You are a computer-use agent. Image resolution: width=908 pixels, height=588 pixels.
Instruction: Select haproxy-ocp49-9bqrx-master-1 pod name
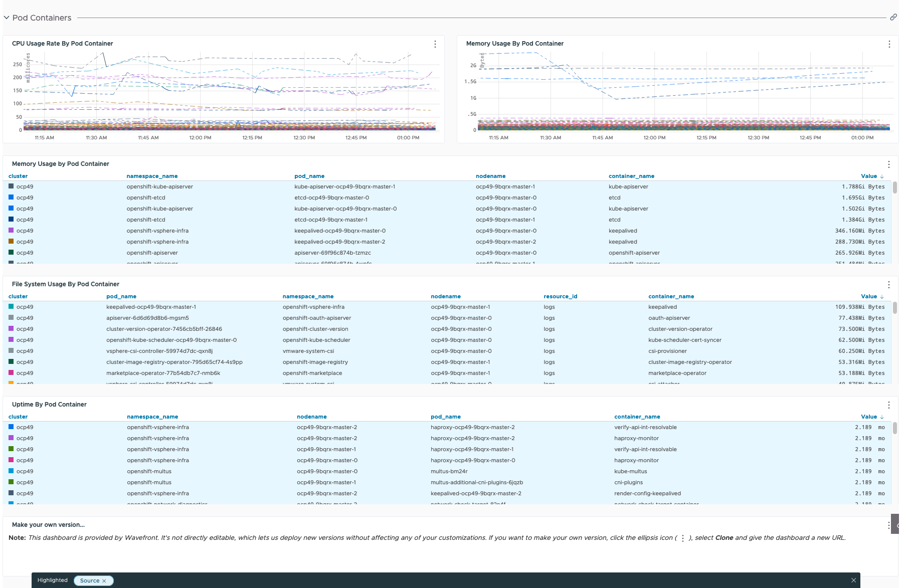pos(472,450)
